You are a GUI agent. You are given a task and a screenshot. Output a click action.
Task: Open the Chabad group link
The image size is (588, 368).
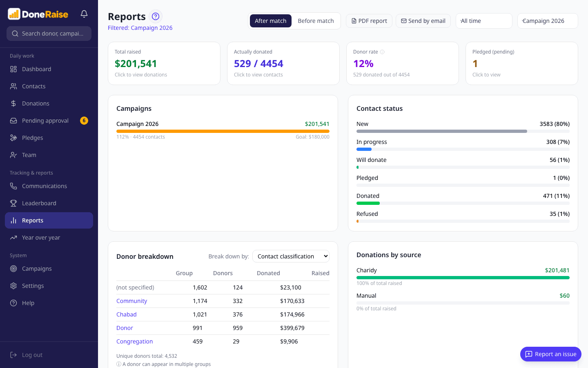pos(127,314)
